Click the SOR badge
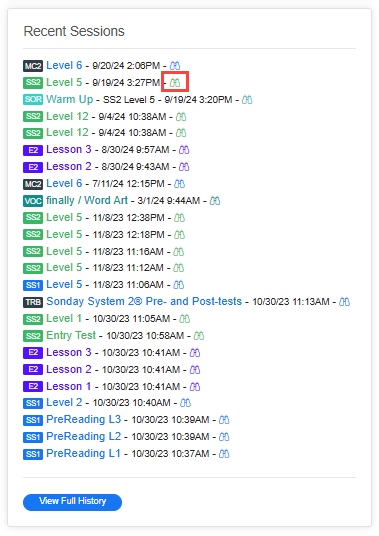Screen dimensions: 379x536 point(33,100)
